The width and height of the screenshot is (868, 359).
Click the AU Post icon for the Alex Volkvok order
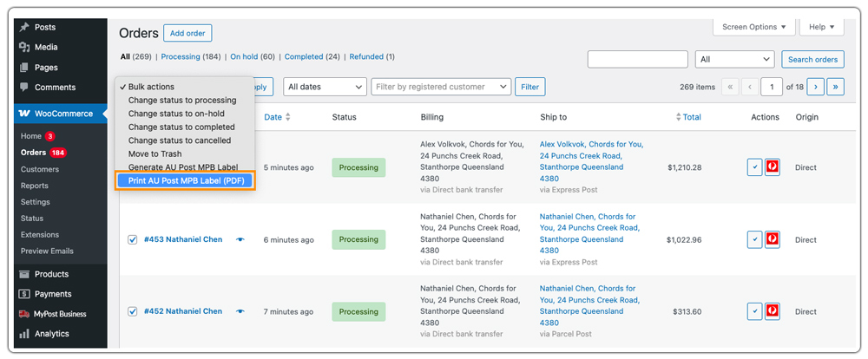pyautogui.click(x=773, y=167)
